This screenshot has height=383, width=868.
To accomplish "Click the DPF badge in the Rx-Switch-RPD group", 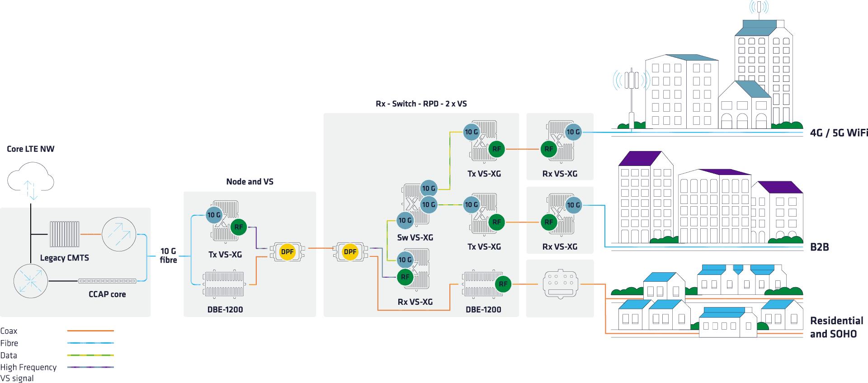I will point(350,252).
